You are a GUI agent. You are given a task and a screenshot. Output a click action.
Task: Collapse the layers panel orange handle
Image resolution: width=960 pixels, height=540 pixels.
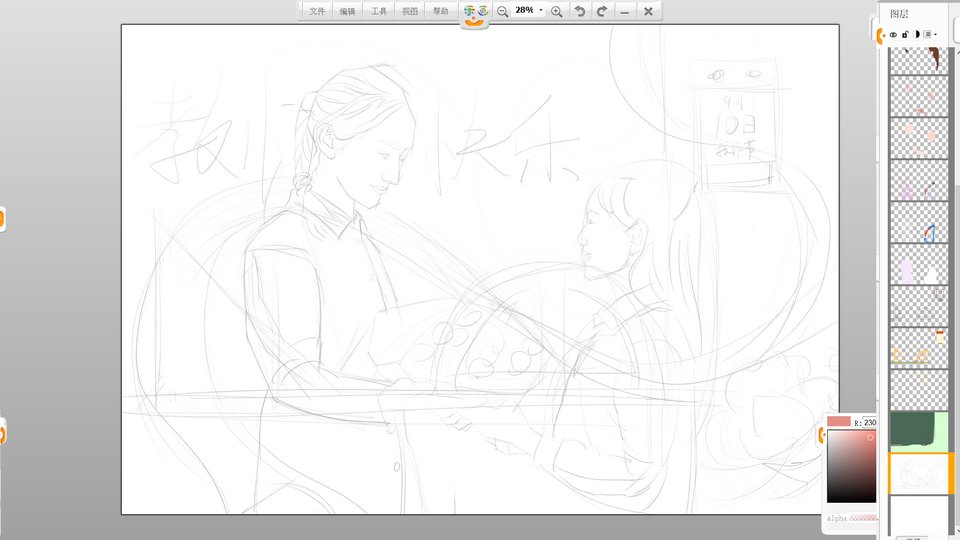tap(880, 36)
